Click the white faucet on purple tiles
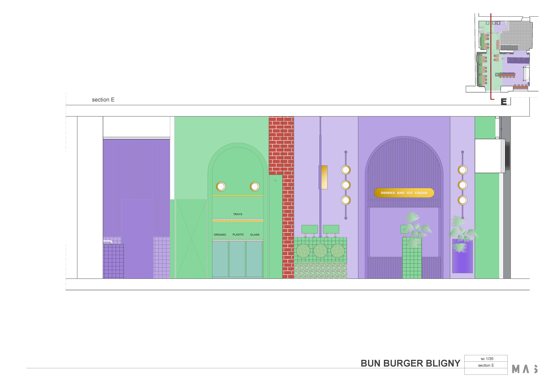 108,241
